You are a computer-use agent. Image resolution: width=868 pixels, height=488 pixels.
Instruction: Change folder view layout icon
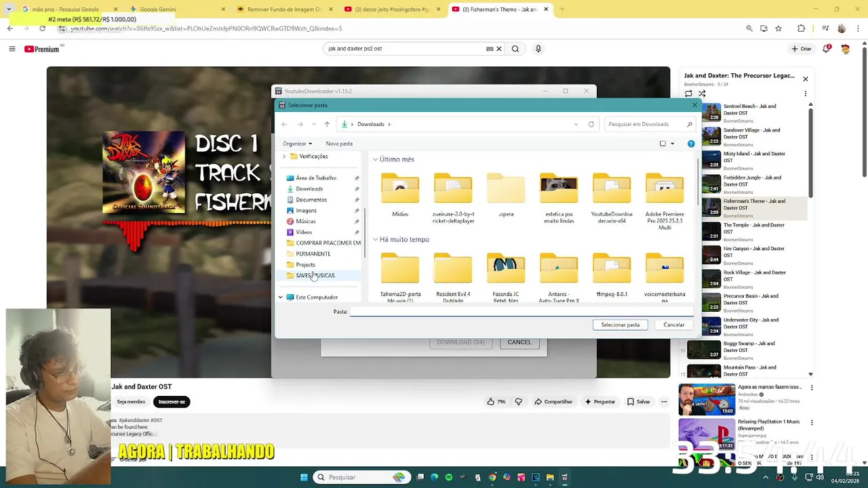663,144
